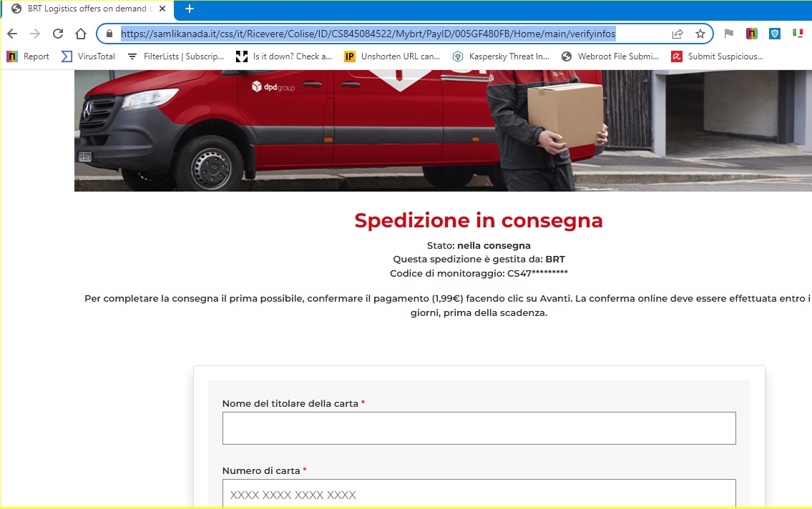Click the Nome del titolare della carta label

point(290,403)
